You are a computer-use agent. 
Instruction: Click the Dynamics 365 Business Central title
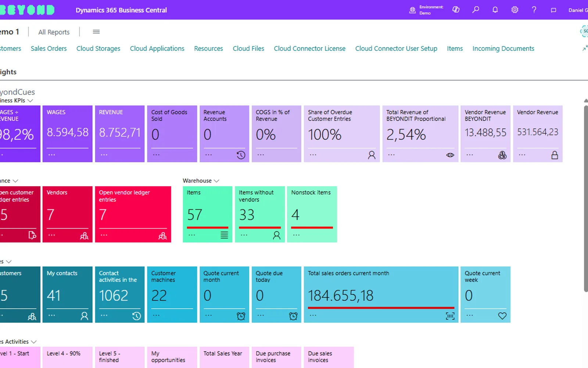[x=121, y=10]
